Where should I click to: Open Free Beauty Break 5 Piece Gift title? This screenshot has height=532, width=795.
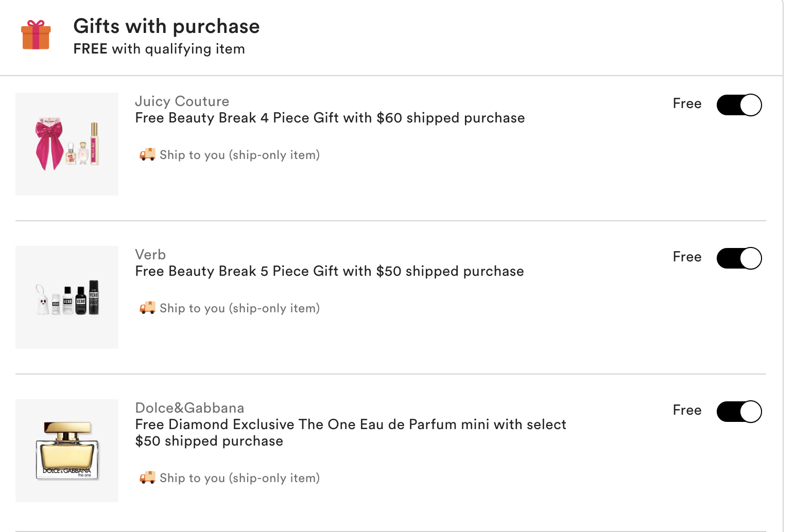(x=329, y=271)
